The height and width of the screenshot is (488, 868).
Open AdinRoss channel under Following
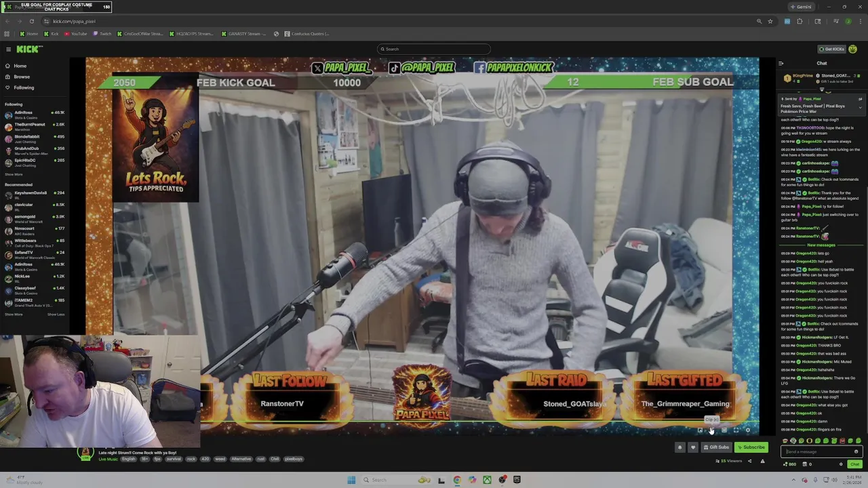35,115
